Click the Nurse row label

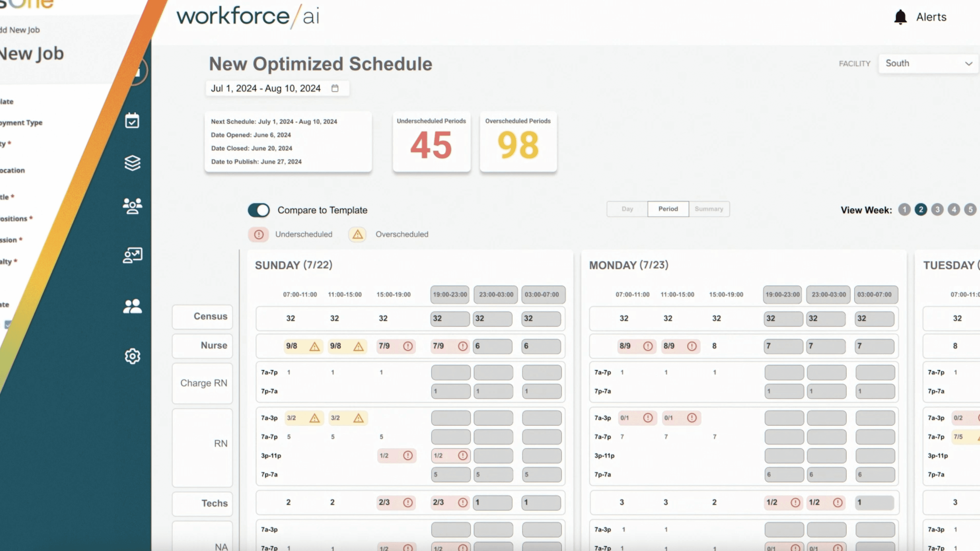[202, 346]
